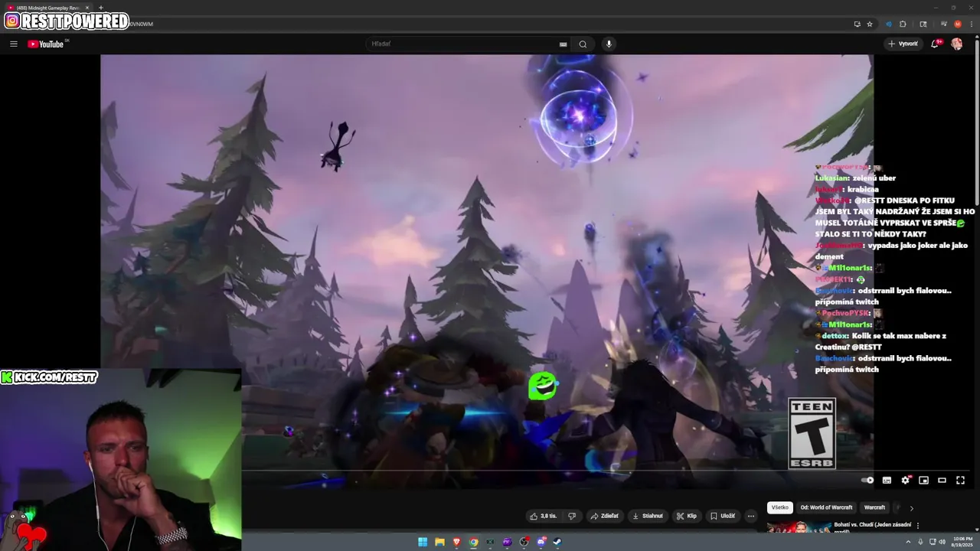The image size is (980, 551).
Task: Switch to theater mode view
Action: (x=942, y=480)
